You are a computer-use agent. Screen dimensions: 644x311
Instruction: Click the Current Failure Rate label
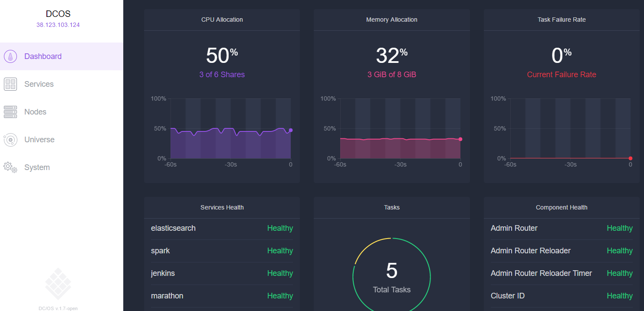click(x=562, y=75)
